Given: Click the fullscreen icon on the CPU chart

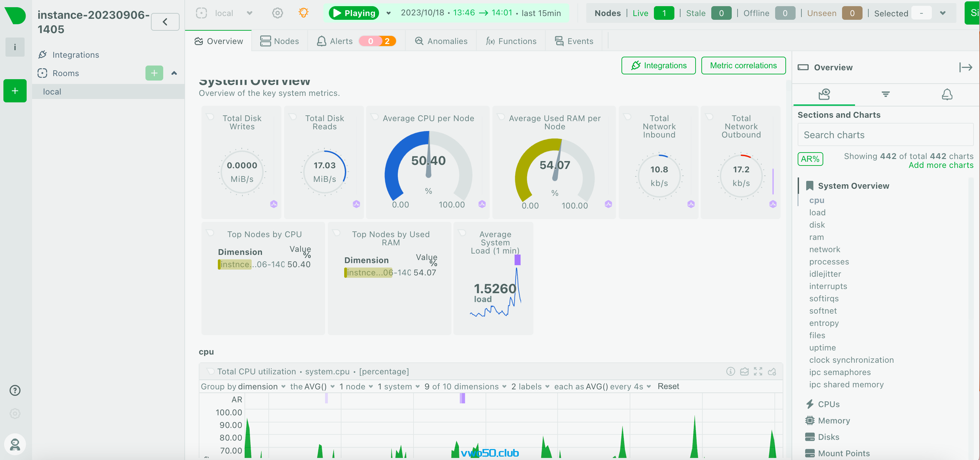Looking at the screenshot, I should (x=758, y=371).
